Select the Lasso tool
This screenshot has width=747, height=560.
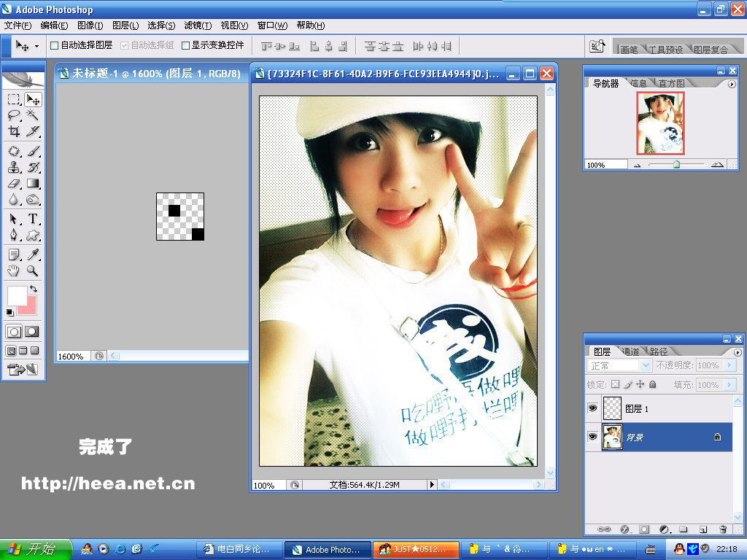click(14, 115)
